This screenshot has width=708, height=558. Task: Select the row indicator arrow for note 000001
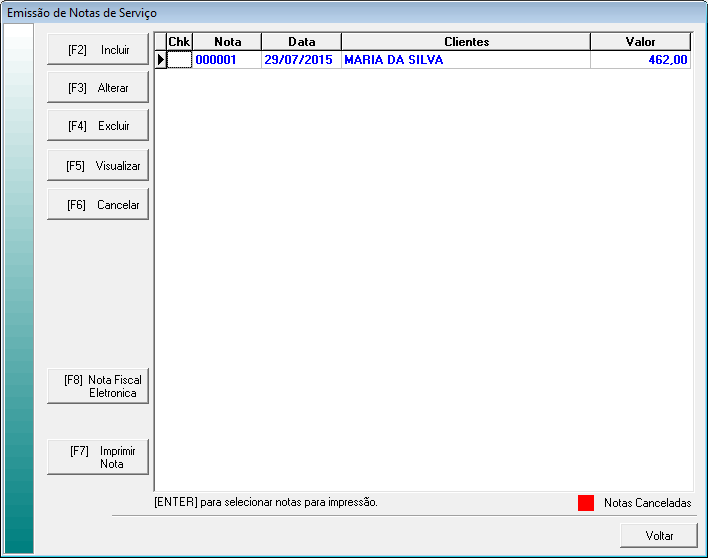[160, 60]
